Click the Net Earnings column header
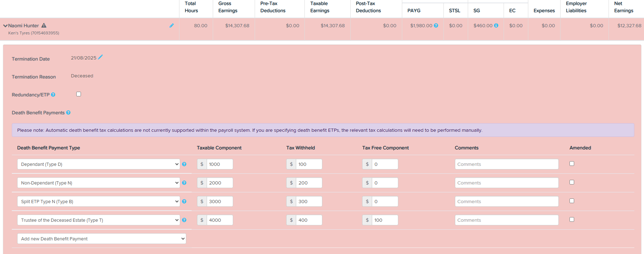644x254 pixels. [x=623, y=7]
